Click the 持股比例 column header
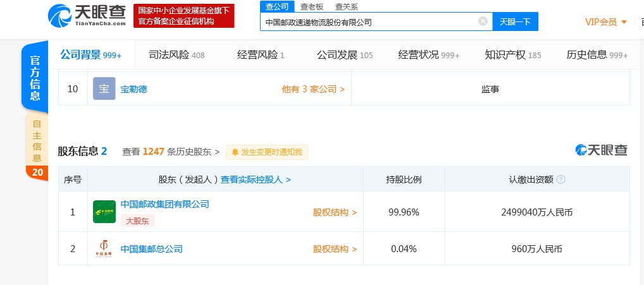 coord(404,179)
